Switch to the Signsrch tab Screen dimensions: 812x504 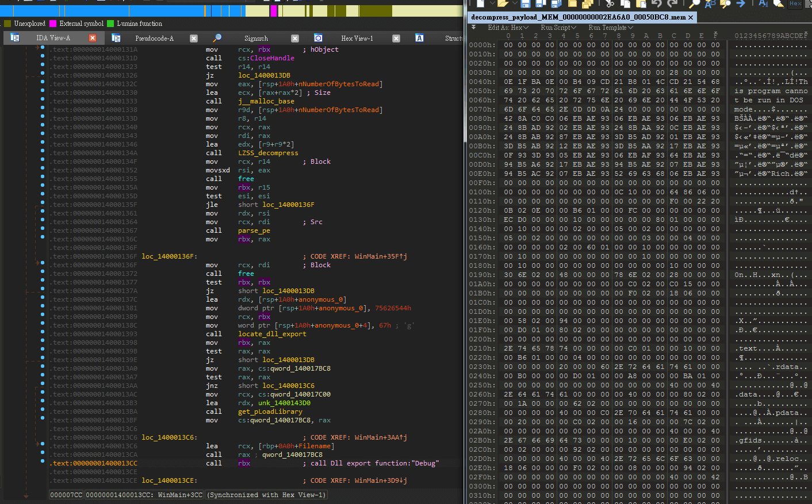pyautogui.click(x=256, y=39)
